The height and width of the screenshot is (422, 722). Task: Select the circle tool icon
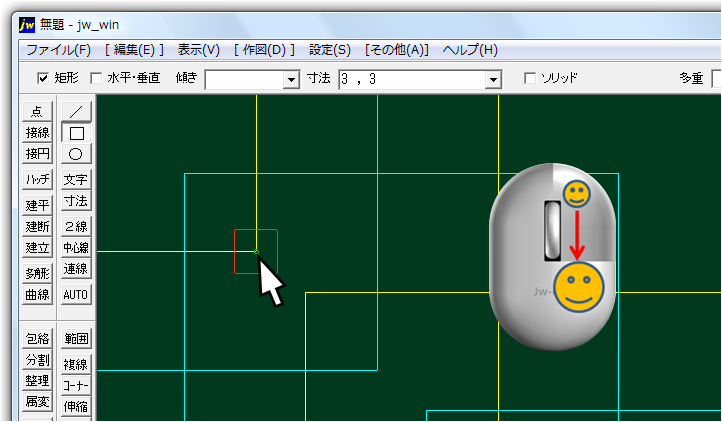point(76,153)
